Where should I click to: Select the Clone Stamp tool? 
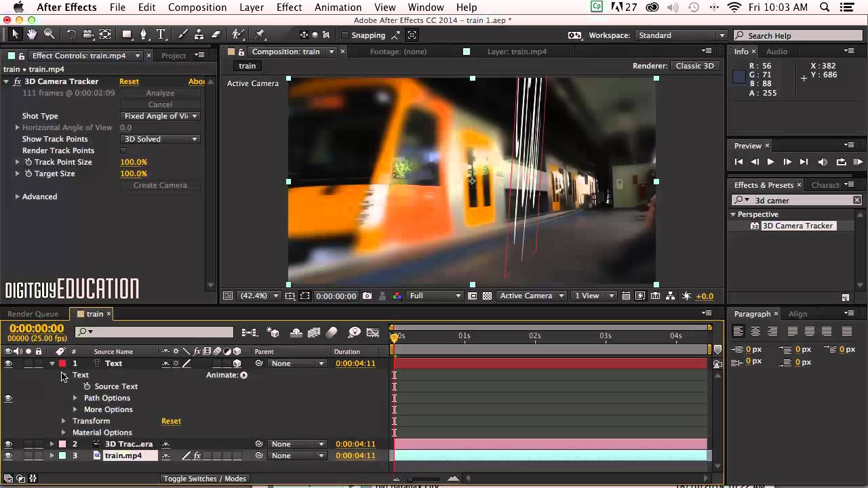pyautogui.click(x=199, y=35)
